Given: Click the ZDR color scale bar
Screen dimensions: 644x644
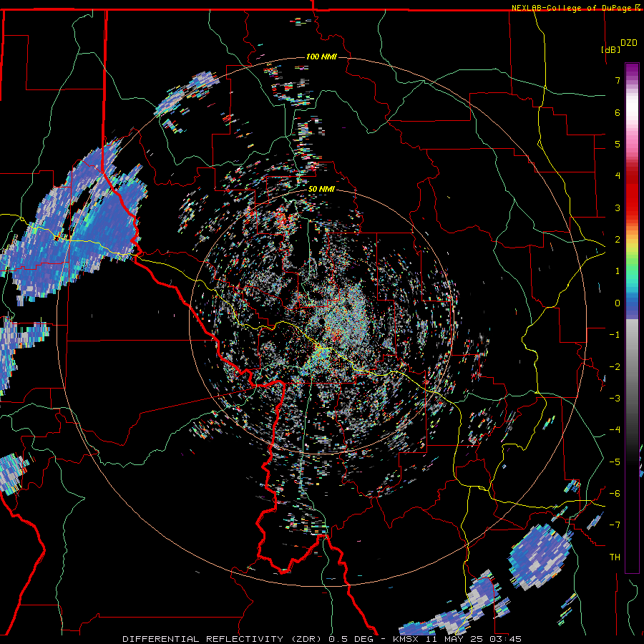Looking at the screenshot, I should coord(632,318).
